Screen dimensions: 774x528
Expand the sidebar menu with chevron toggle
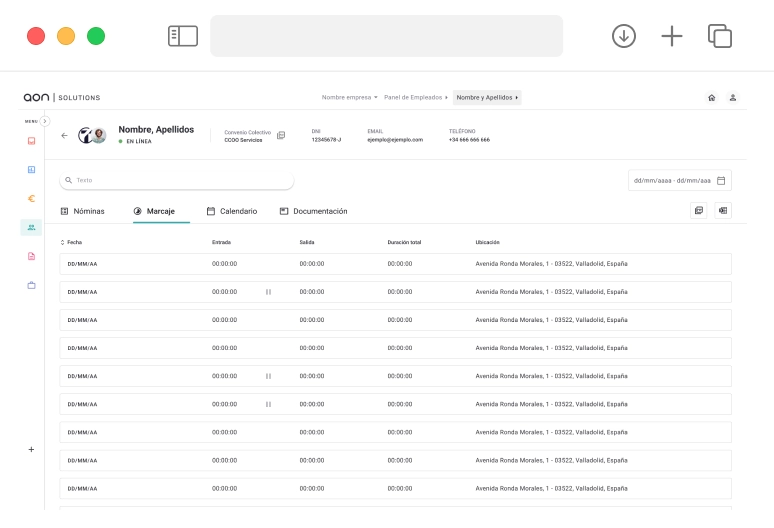45,121
